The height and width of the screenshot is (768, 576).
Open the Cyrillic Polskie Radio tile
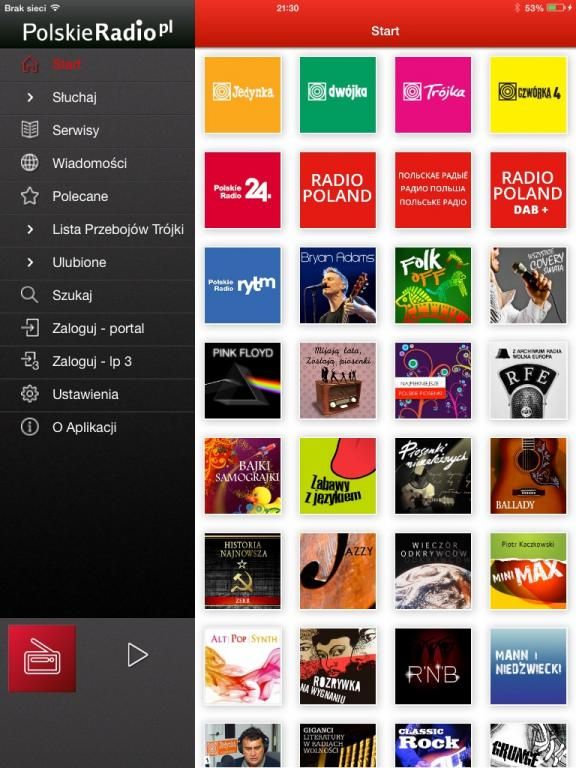[x=433, y=190]
